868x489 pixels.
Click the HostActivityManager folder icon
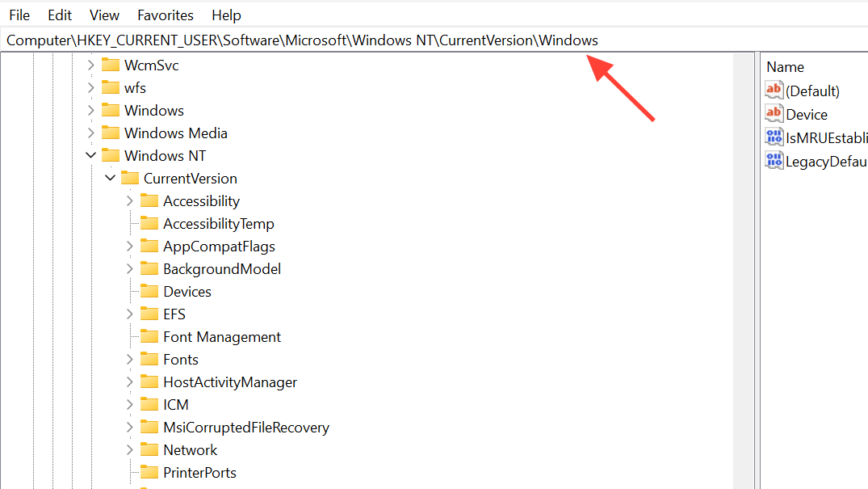149,382
